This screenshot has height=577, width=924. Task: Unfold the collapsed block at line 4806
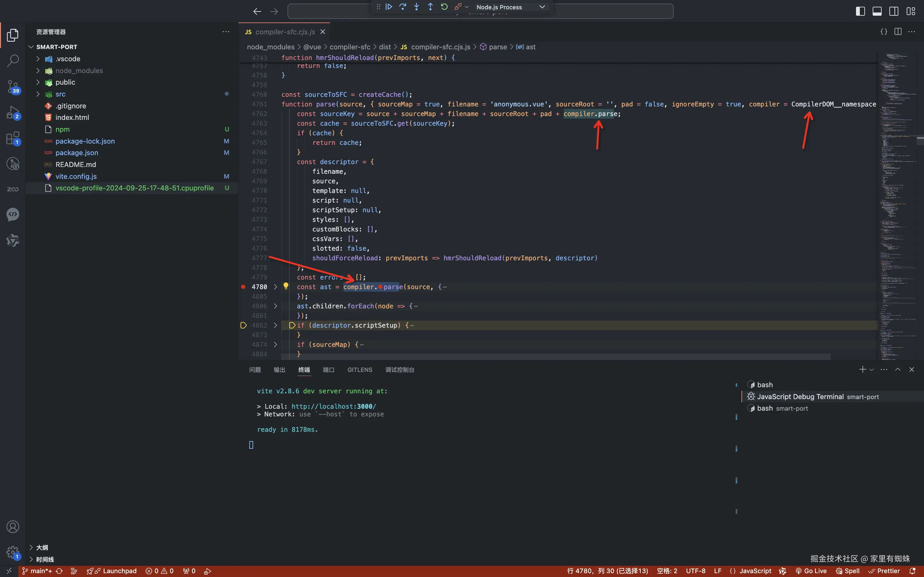coord(275,306)
